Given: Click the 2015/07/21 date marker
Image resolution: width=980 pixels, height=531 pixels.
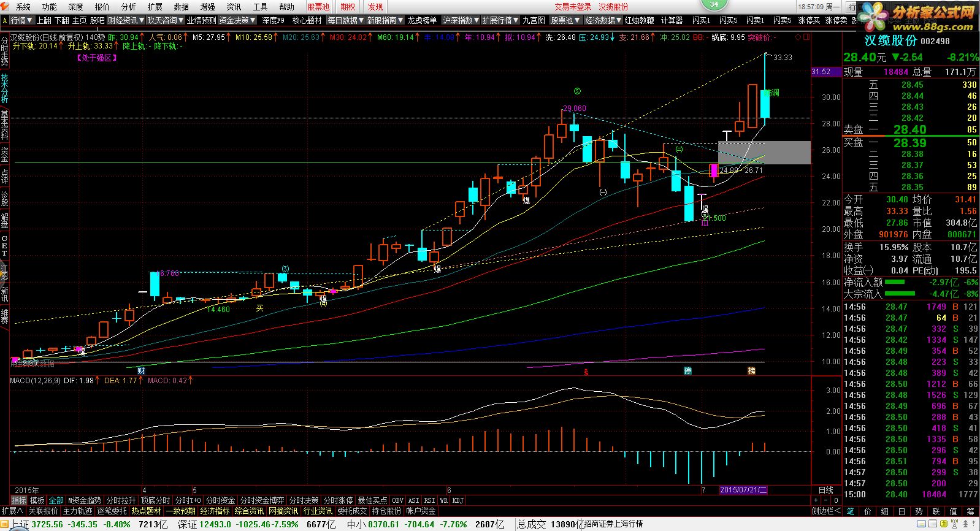Looking at the screenshot, I should pyautogui.click(x=743, y=490).
